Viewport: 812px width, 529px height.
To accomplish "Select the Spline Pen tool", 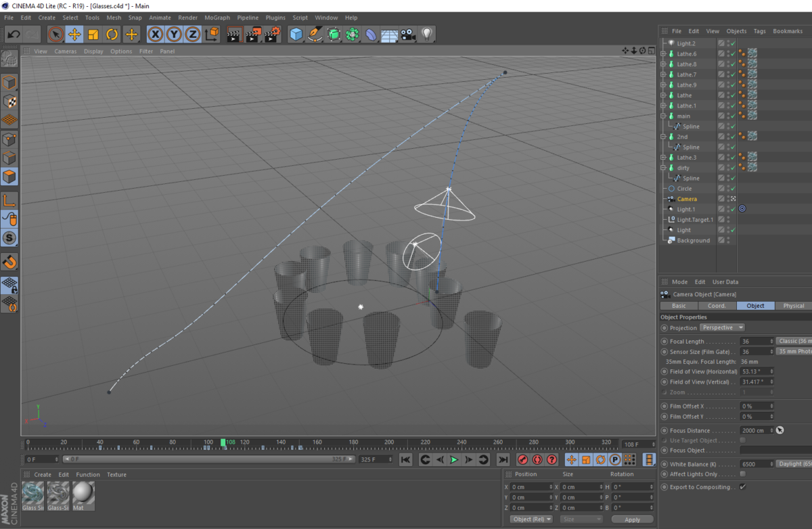I will tap(315, 34).
